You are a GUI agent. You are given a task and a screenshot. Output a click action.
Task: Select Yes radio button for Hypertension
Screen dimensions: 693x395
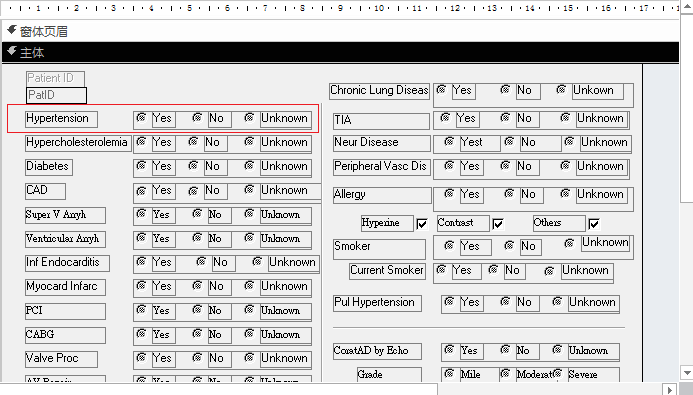[141, 118]
